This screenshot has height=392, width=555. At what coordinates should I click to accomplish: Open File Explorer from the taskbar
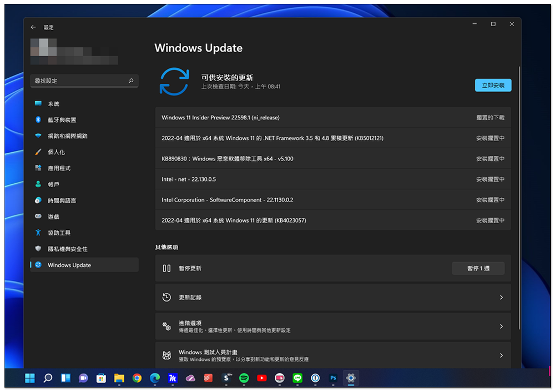[119, 378]
